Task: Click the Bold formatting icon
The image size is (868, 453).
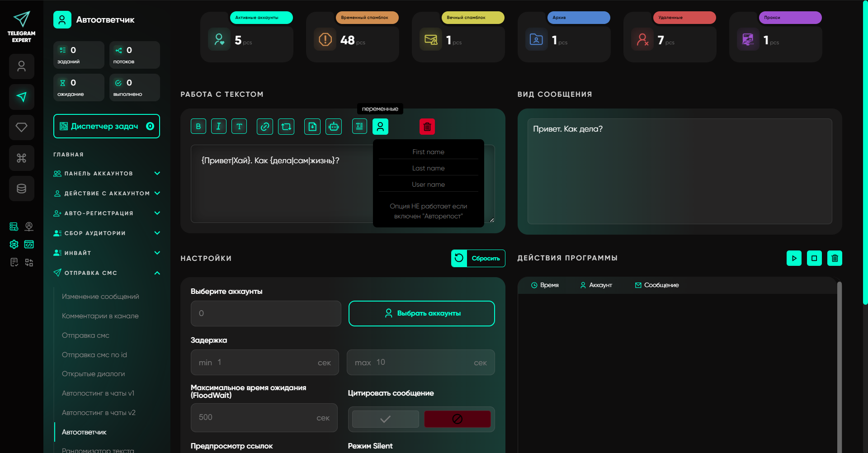Action: 198,127
